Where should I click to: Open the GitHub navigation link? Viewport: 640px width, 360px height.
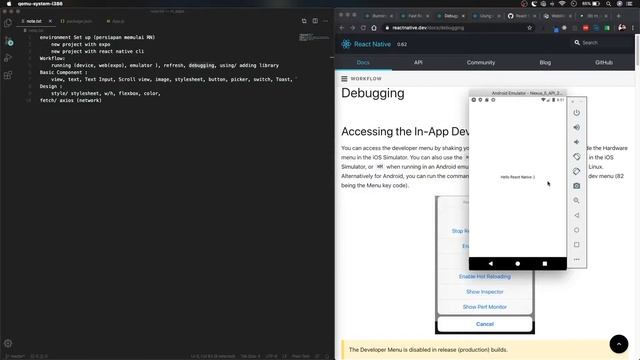pyautogui.click(x=604, y=62)
